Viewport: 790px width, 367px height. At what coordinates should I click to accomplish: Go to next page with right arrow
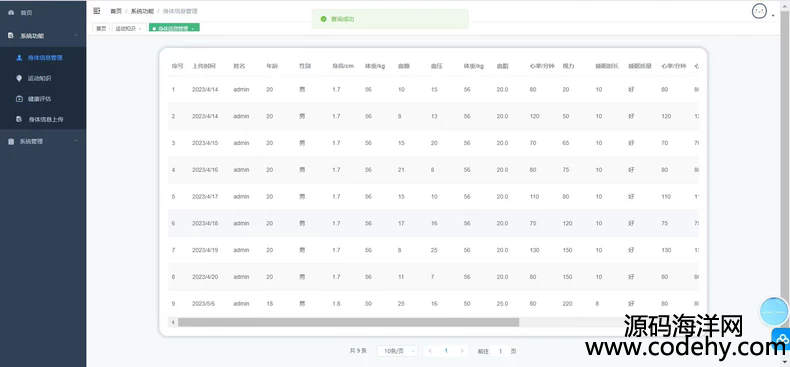coord(462,351)
